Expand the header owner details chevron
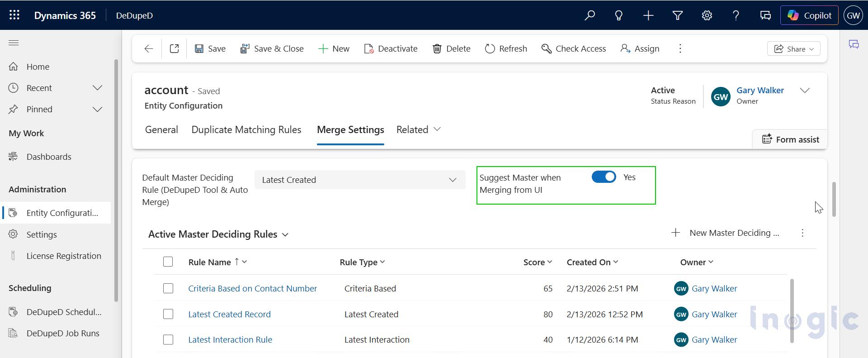868x358 pixels. tap(805, 91)
